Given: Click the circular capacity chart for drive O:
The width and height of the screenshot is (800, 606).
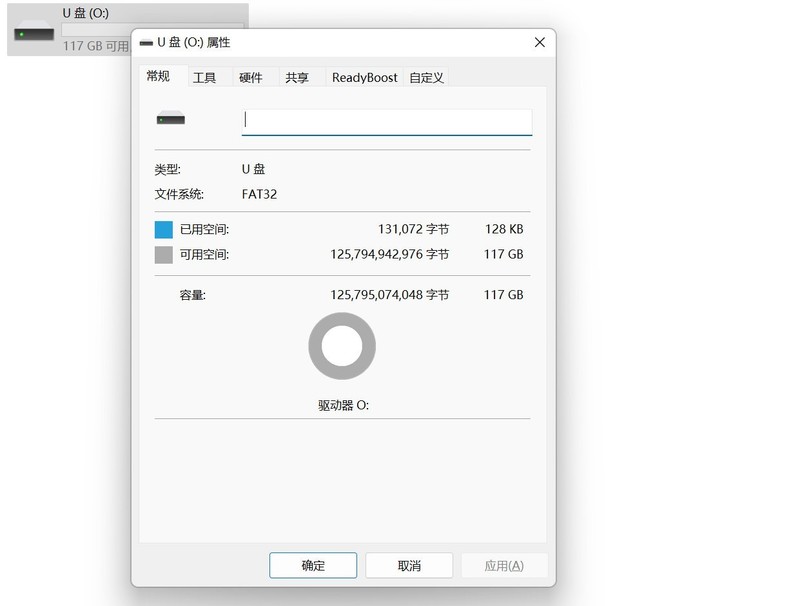Looking at the screenshot, I should pos(342,344).
